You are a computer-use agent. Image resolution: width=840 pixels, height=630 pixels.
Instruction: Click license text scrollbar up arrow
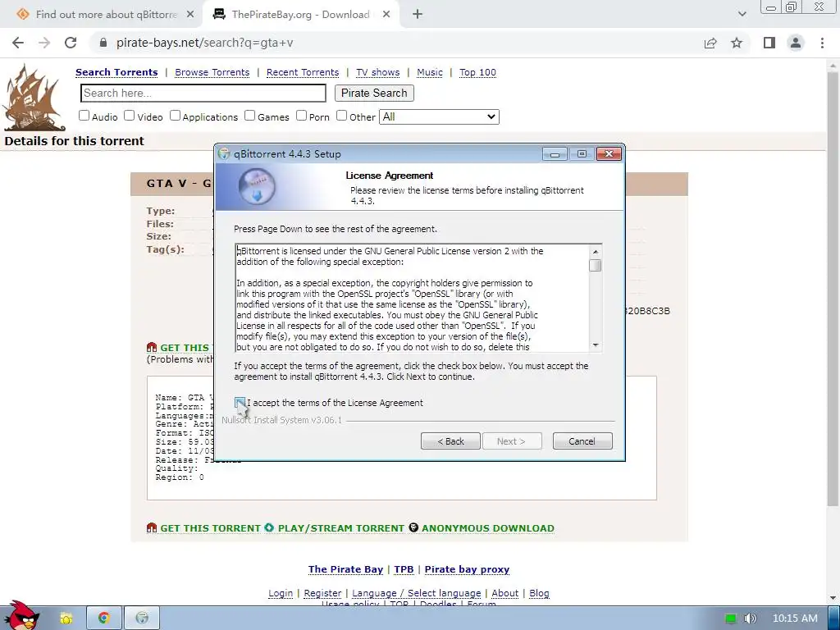point(596,251)
